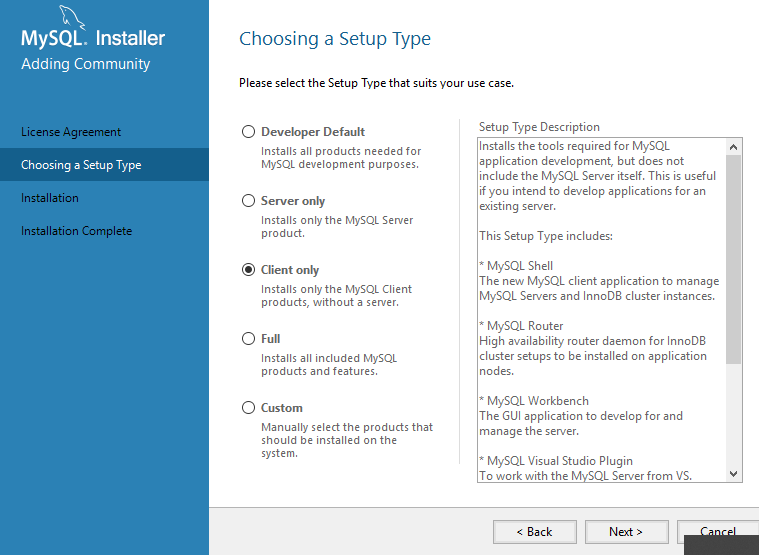Click the 'Client only' label text

[x=290, y=270]
